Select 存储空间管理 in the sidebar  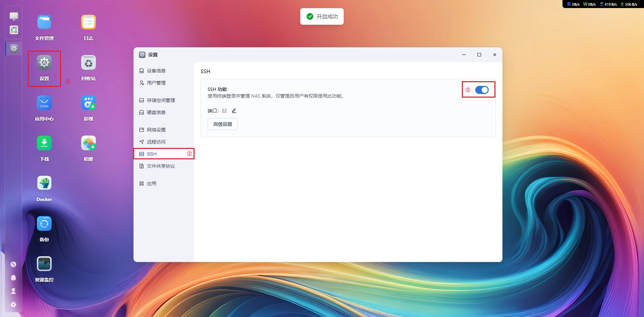pos(161,100)
